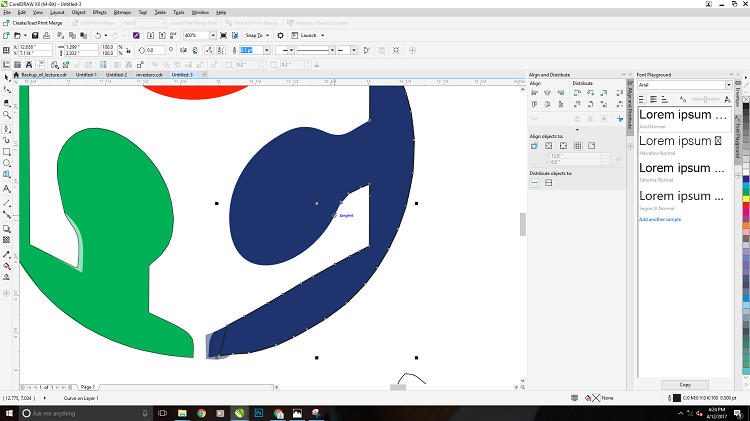Select the Connector tool in the toolbox
The width and height of the screenshot is (750, 421).
7,215
